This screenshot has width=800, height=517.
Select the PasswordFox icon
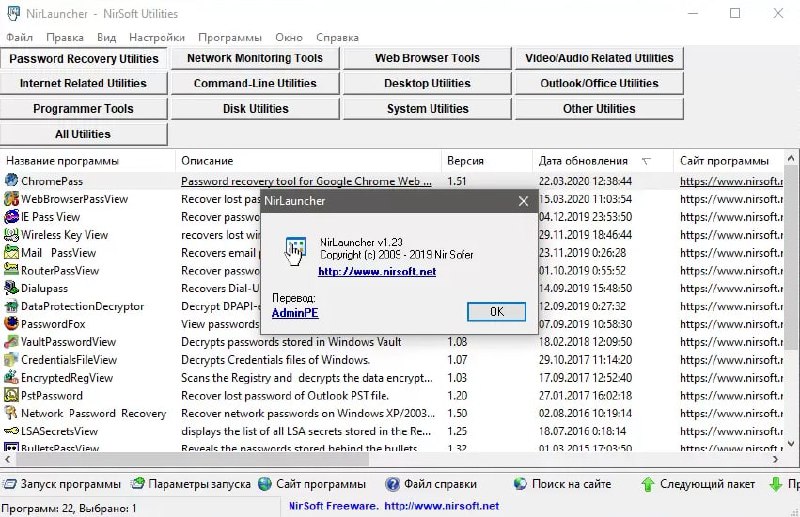[x=11, y=324]
